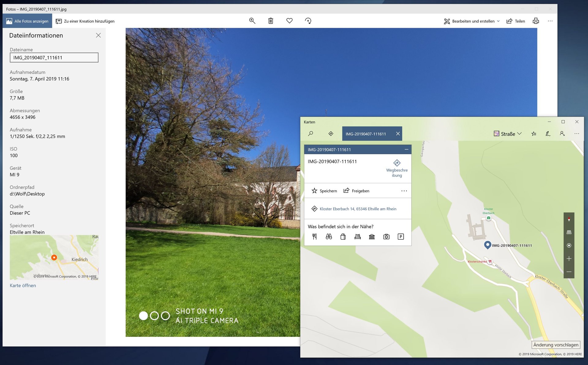Collapse the IMG-20190407-111611 info card
This screenshot has height=365, width=588.
406,149
